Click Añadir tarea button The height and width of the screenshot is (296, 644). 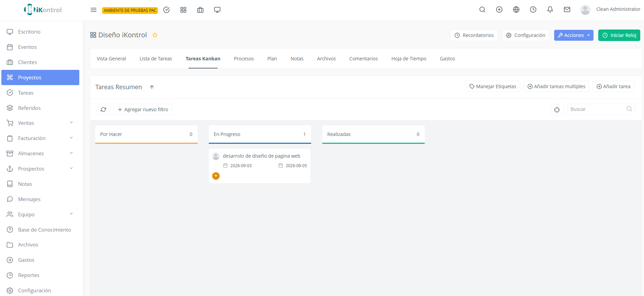[x=613, y=86]
